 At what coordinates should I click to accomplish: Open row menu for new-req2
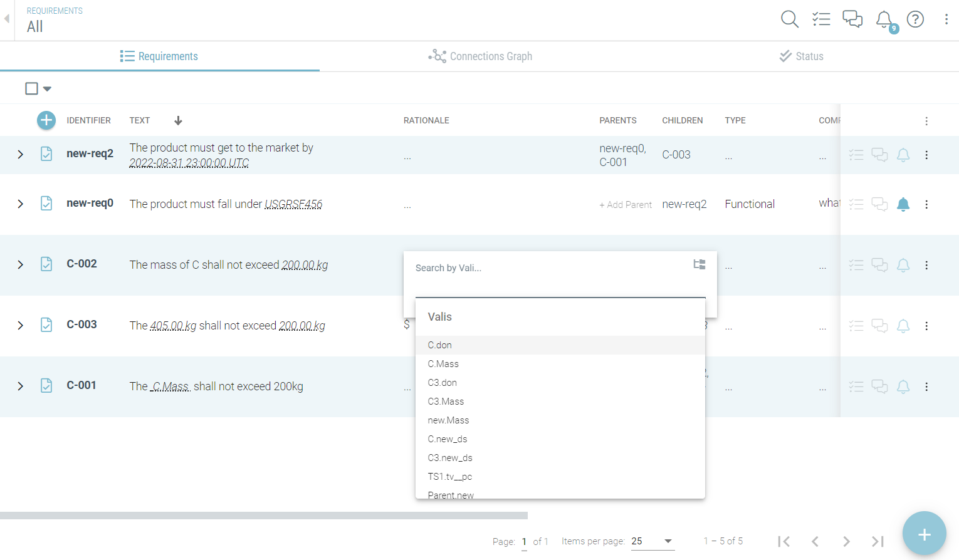926,155
